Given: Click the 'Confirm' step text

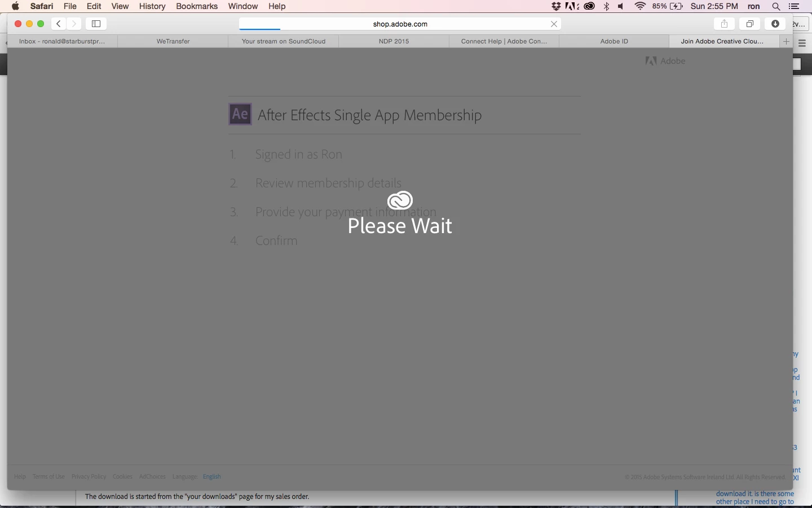Looking at the screenshot, I should click(x=276, y=240).
